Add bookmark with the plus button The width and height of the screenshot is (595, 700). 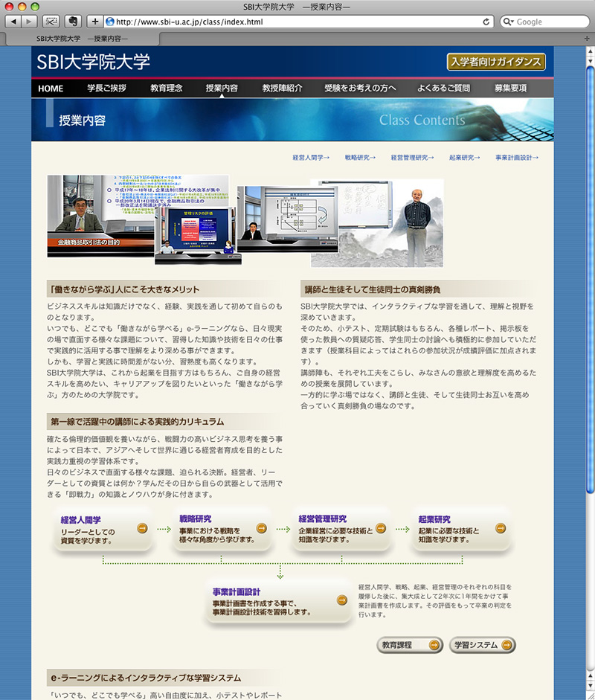(94, 22)
